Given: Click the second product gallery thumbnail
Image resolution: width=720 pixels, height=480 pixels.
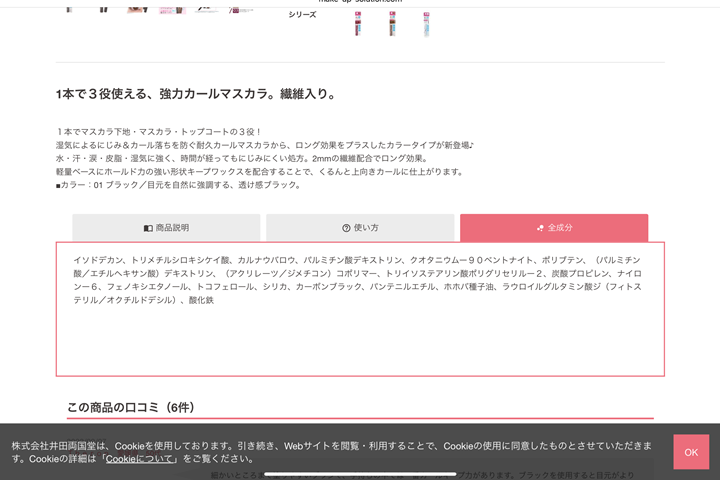Looking at the screenshot, I should point(104,6).
